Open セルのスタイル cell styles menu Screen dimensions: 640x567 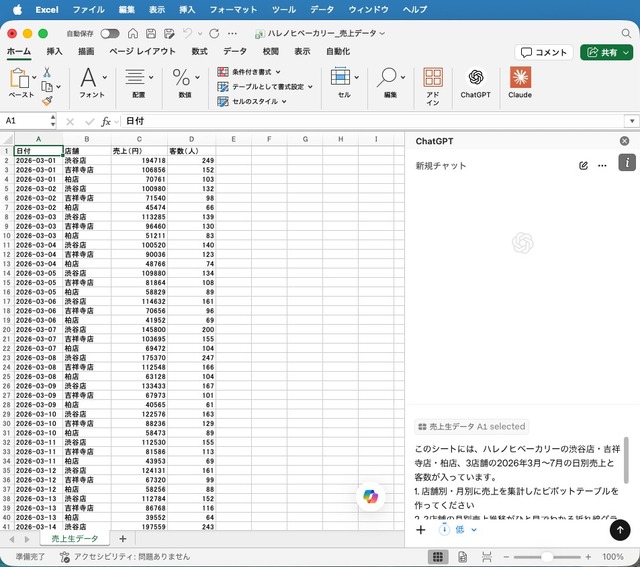click(x=252, y=101)
